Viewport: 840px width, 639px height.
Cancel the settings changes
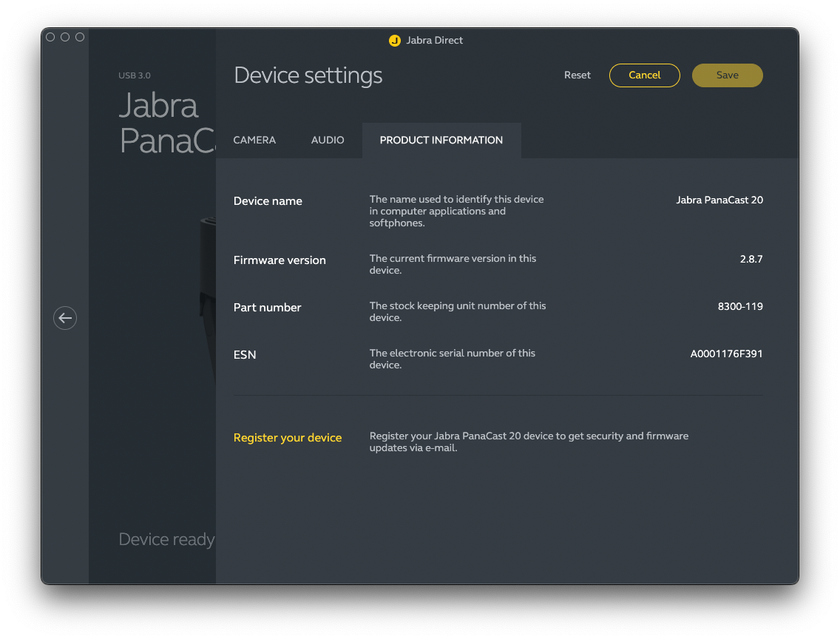coord(645,75)
